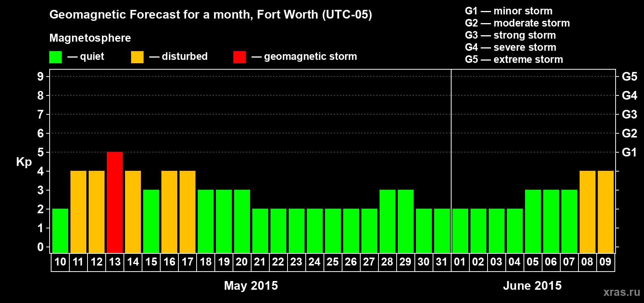The width and height of the screenshot is (644, 303).
Task: Click the 'quiet' legend label
Action: click(92, 56)
